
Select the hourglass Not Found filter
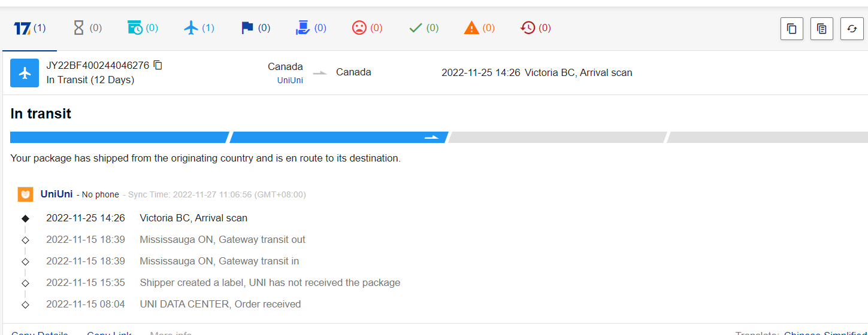[x=87, y=28]
